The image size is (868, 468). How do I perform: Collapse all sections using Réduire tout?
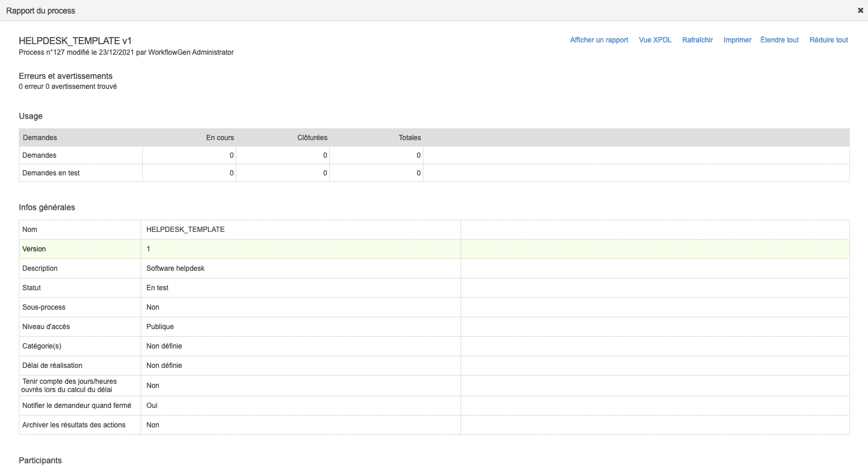828,40
